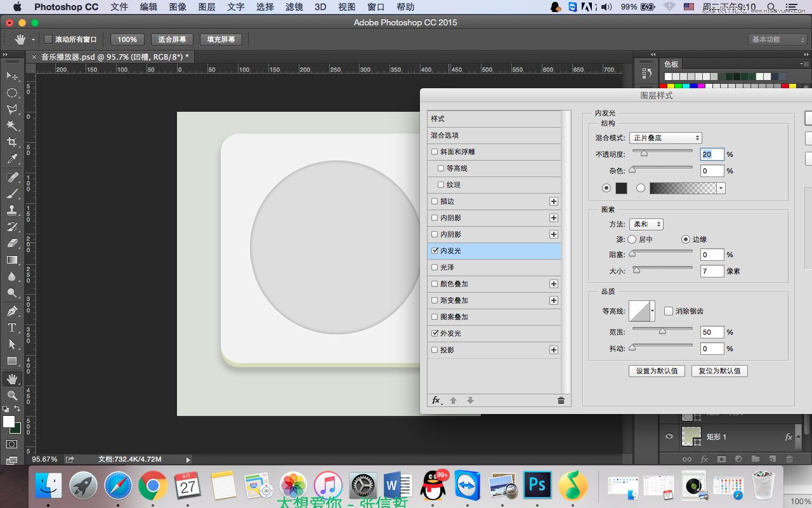Hide the 矩形 1 layer

669,436
